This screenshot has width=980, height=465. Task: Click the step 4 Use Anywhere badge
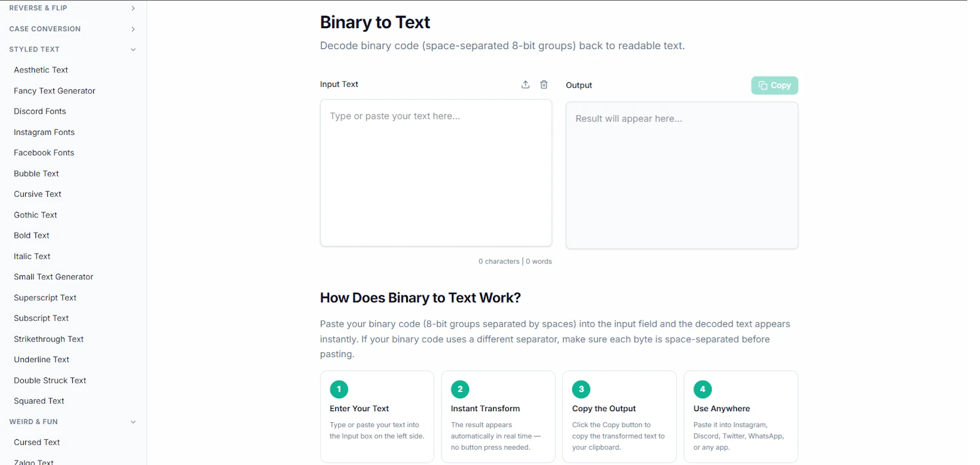coord(703,389)
